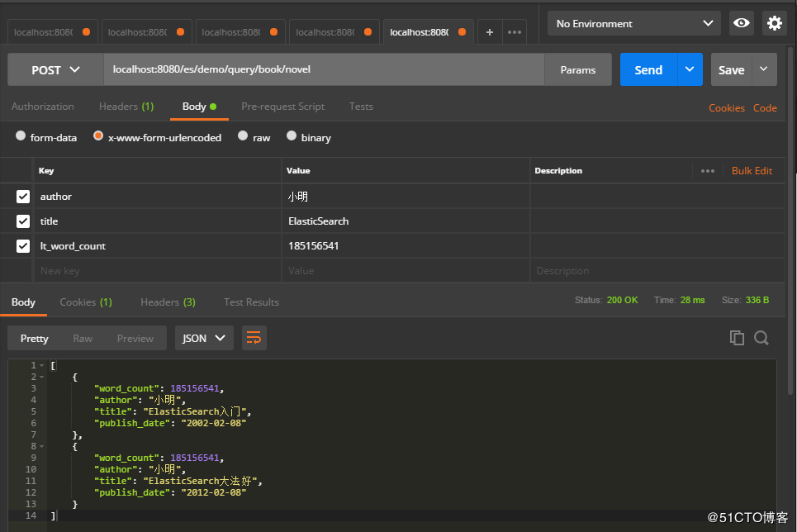
Task: Click the Send button
Action: point(648,70)
